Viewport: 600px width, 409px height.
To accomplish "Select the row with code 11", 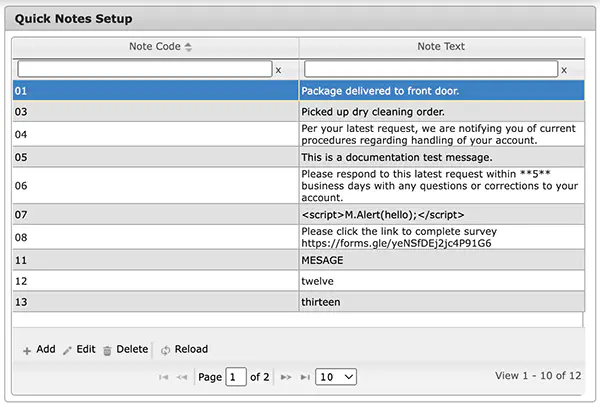I will click(298, 260).
